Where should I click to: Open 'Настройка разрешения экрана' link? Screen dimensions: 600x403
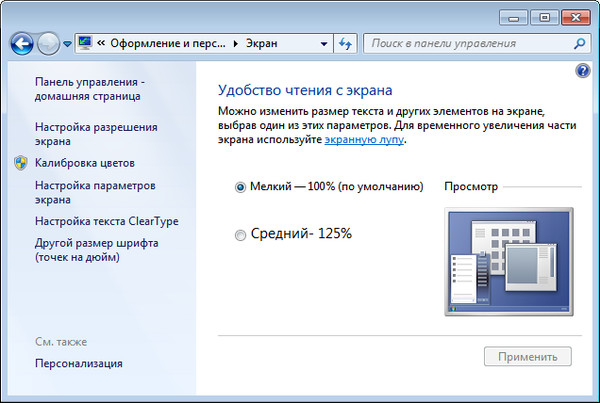(96, 134)
